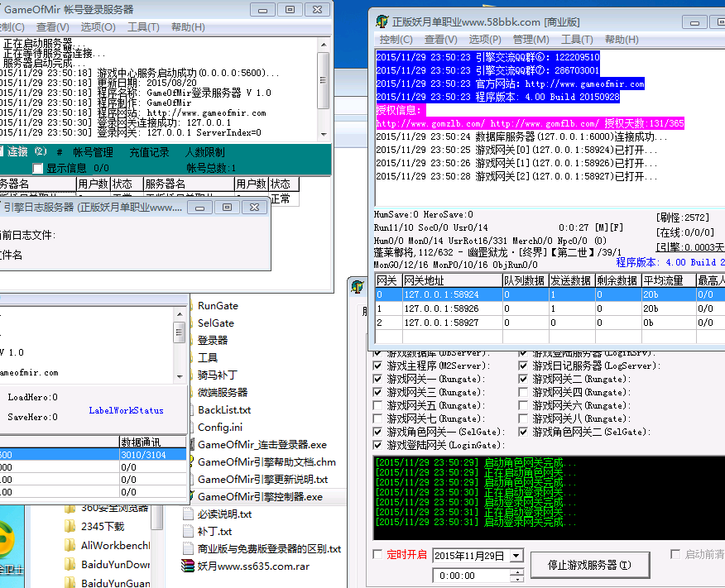Select 商业版与免费版登录器的区别.txt
This screenshot has width=725, height=588.
[x=269, y=549]
